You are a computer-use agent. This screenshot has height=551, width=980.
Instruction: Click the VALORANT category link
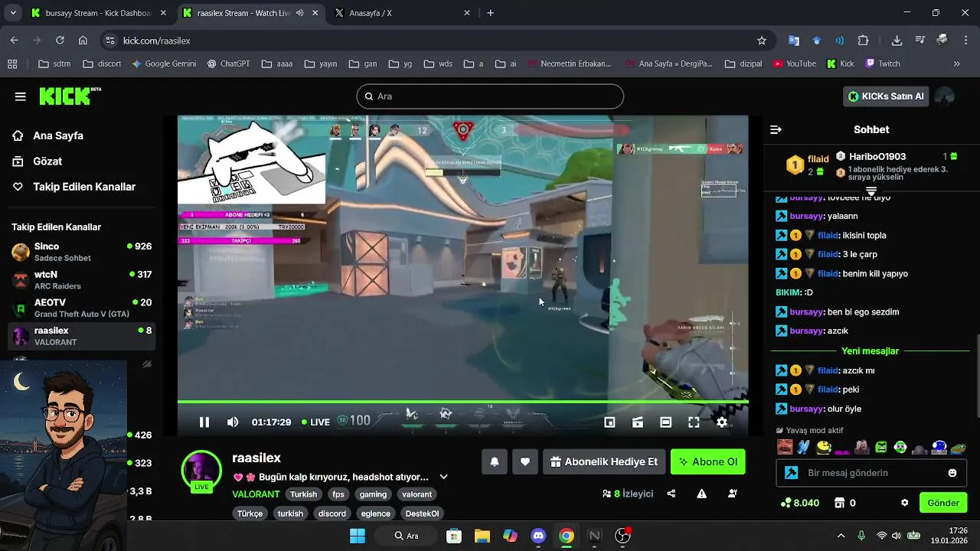[x=256, y=494]
